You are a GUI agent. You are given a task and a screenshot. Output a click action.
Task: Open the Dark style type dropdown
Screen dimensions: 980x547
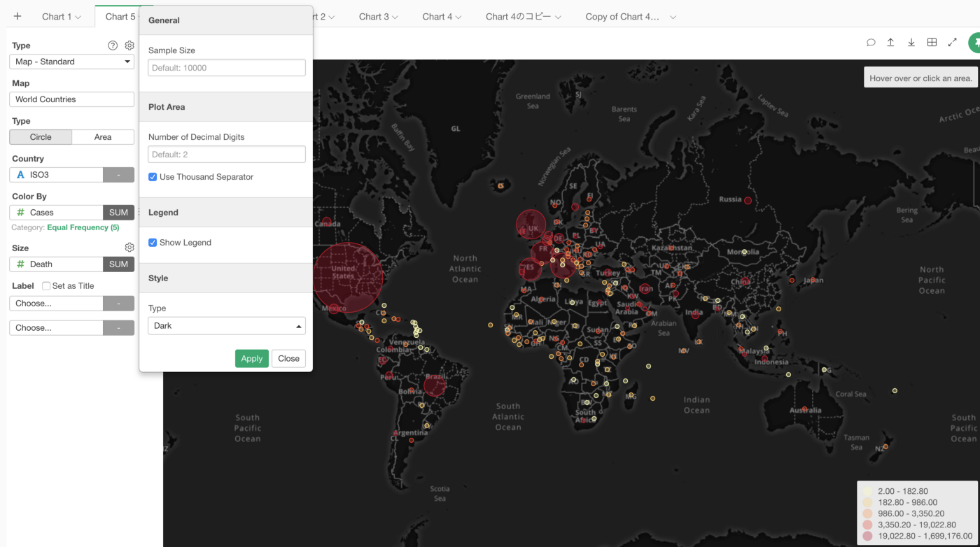(227, 326)
